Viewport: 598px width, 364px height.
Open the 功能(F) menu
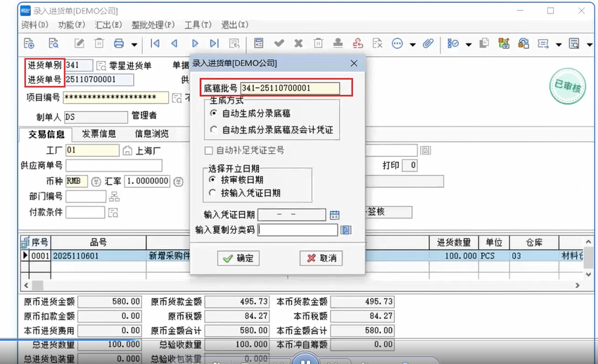pyautogui.click(x=71, y=25)
